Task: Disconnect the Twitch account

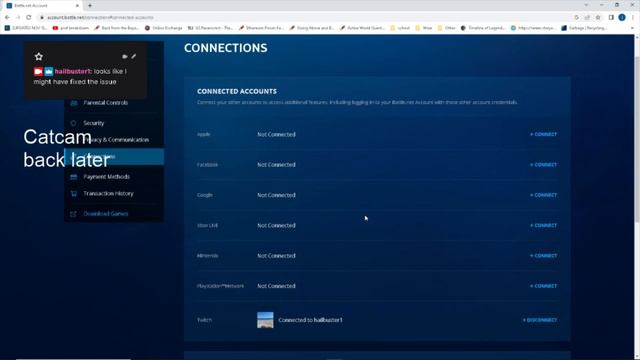Action: coord(540,320)
